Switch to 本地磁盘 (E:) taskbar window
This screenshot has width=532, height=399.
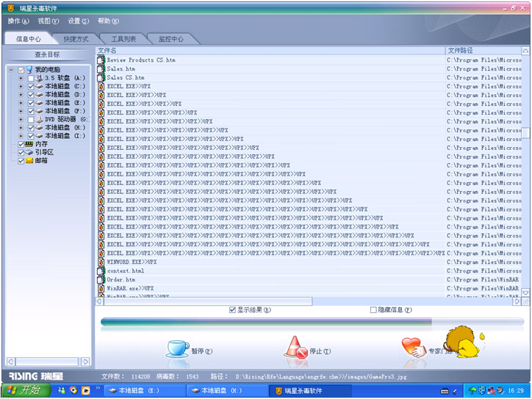[144, 391]
